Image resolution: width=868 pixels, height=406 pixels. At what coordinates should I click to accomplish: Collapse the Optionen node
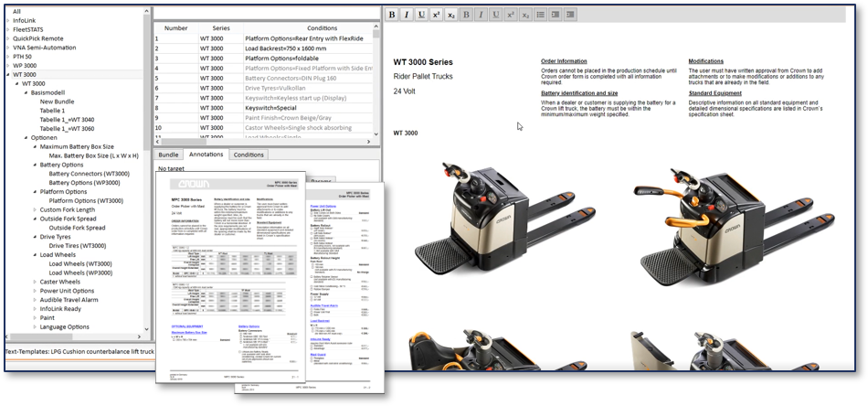pos(26,137)
